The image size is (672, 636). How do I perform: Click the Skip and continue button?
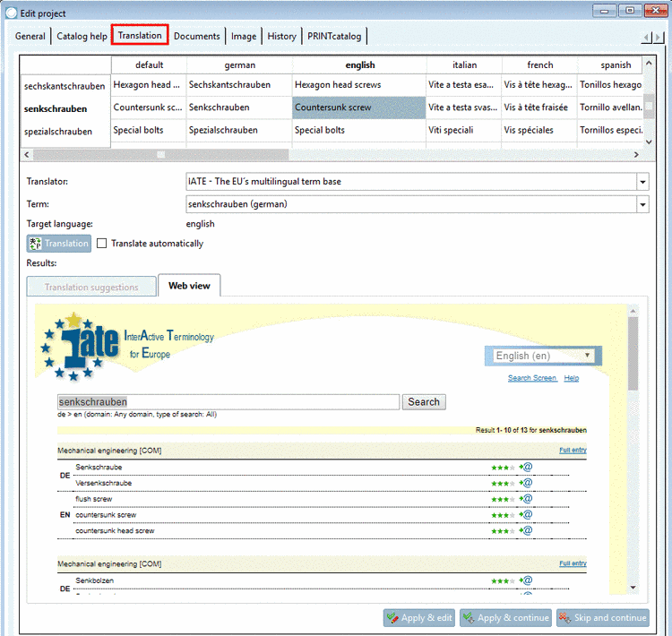click(x=603, y=618)
